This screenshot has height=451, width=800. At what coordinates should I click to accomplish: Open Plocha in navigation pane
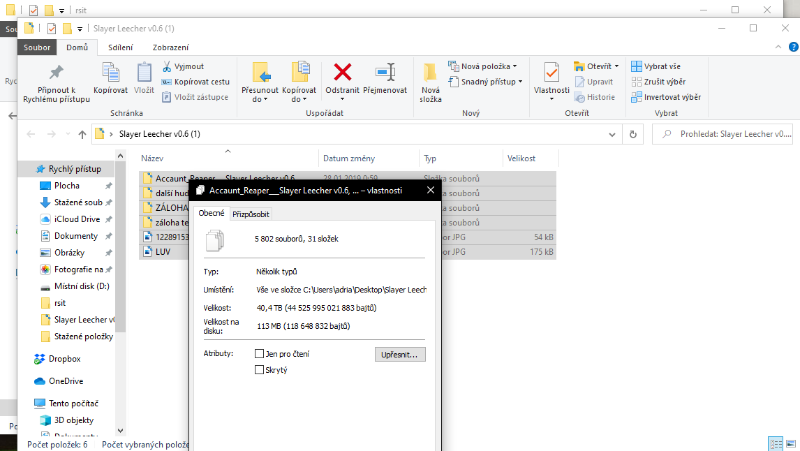pos(66,186)
